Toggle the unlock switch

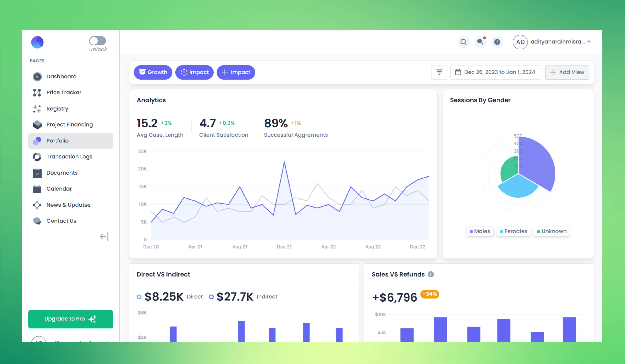pyautogui.click(x=97, y=41)
